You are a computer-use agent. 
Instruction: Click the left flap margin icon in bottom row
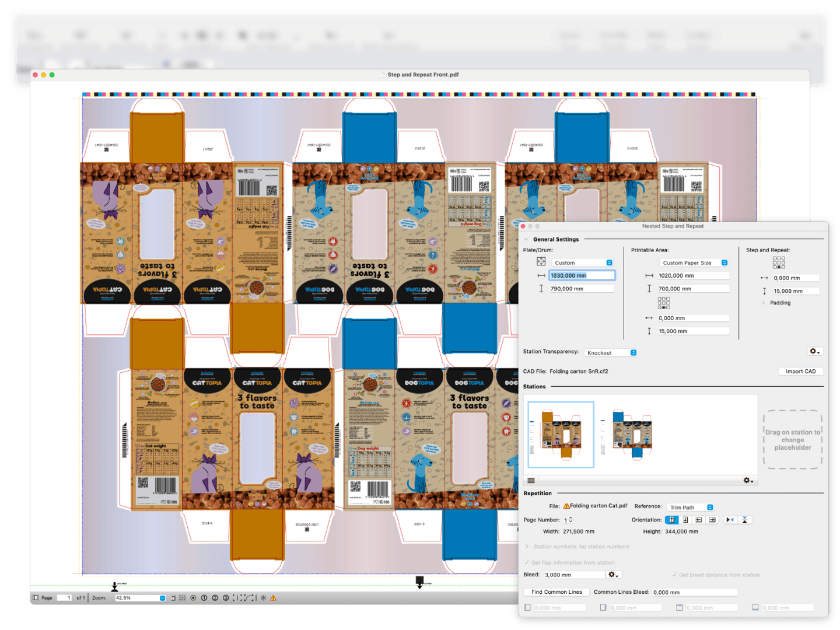[x=527, y=607]
